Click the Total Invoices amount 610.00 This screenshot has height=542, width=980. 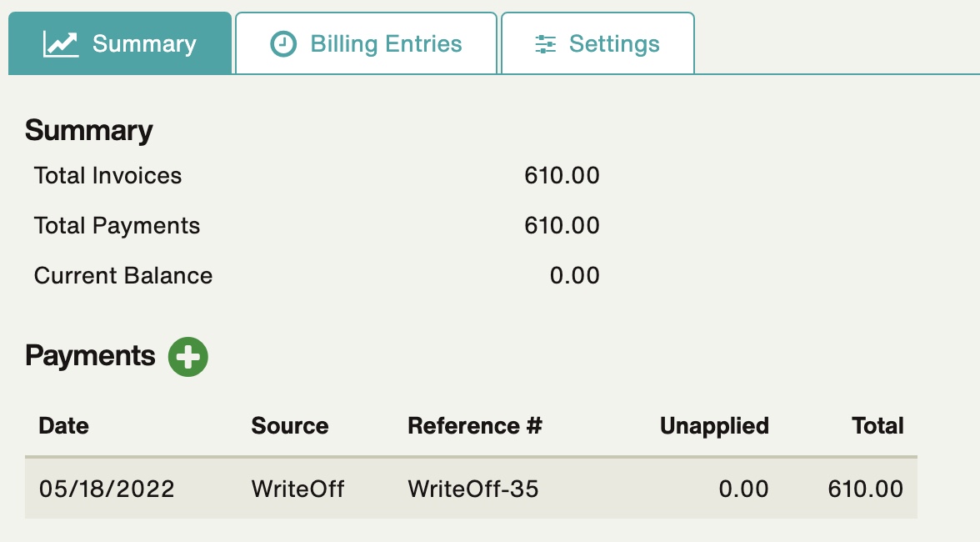562,176
